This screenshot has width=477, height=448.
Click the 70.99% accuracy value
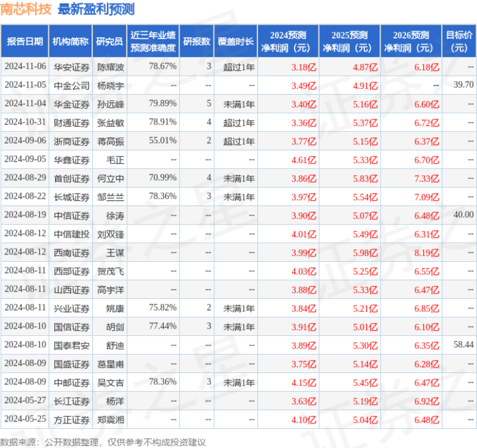[x=163, y=178]
